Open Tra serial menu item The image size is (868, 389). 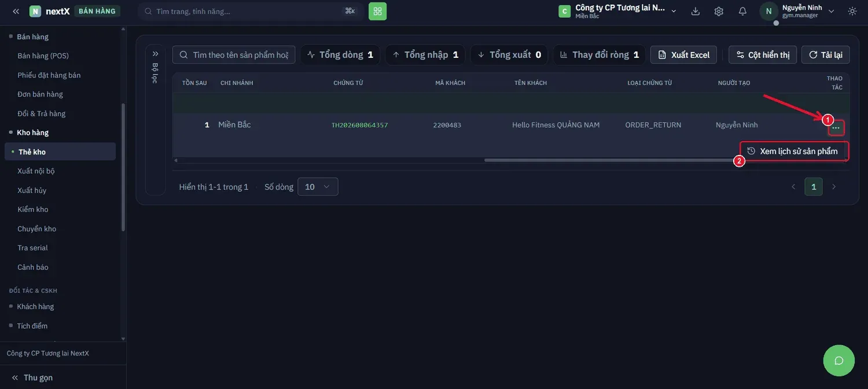pyautogui.click(x=32, y=248)
